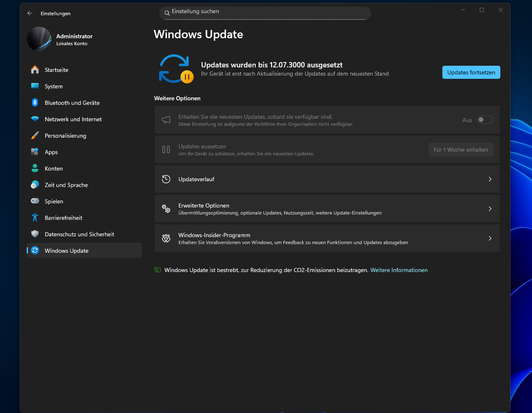Click the Spielen gamepad icon

tap(35, 201)
